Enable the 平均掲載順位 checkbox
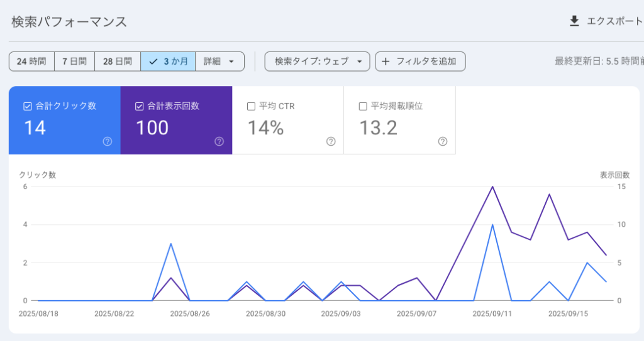Image resolution: width=644 pixels, height=341 pixels. click(363, 106)
